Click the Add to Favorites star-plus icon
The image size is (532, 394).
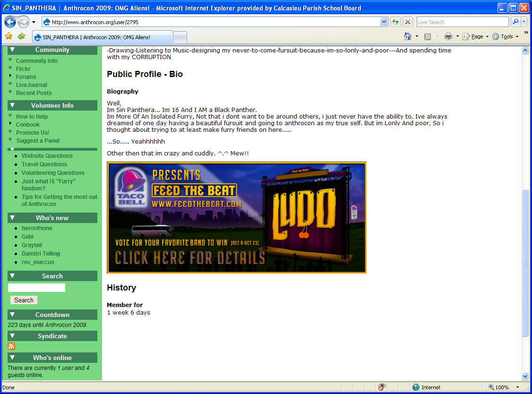tap(21, 36)
